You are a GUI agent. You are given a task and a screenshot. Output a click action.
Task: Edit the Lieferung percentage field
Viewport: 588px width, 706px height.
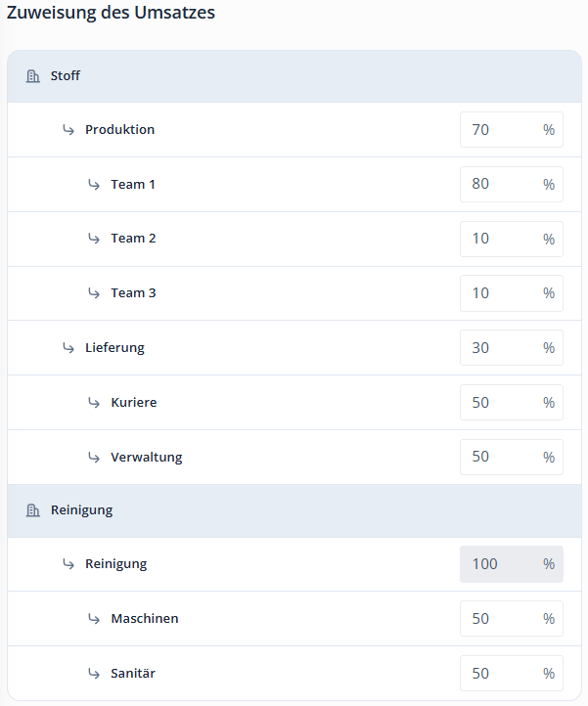click(x=499, y=348)
